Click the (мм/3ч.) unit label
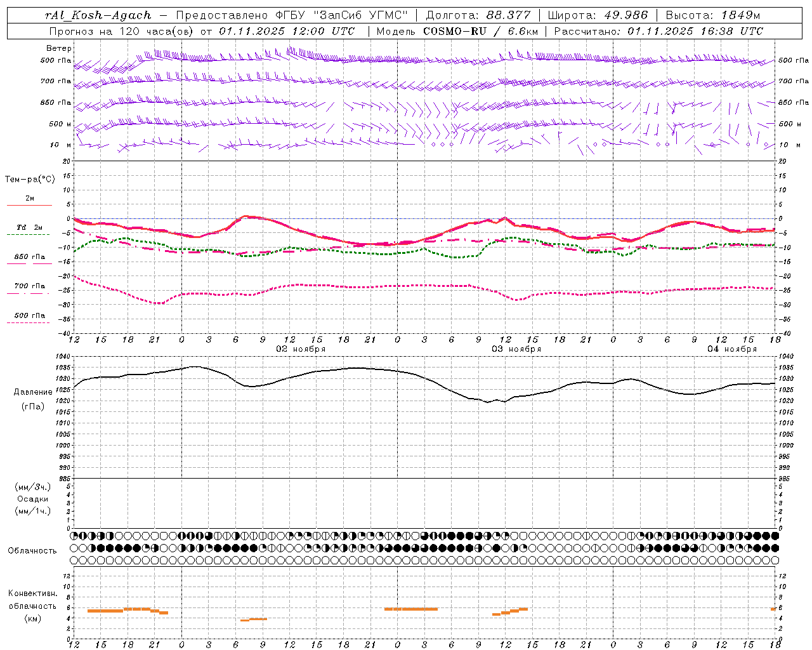This screenshot has width=812, height=650. coord(32,487)
